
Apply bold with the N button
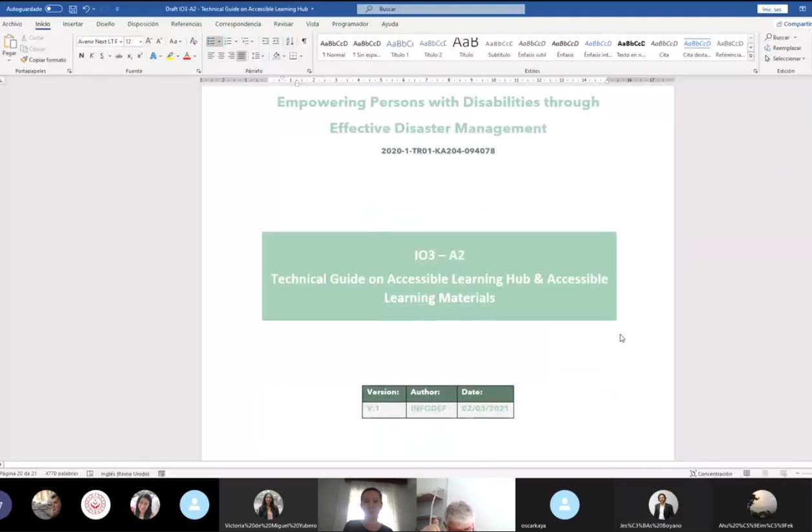tap(82, 56)
